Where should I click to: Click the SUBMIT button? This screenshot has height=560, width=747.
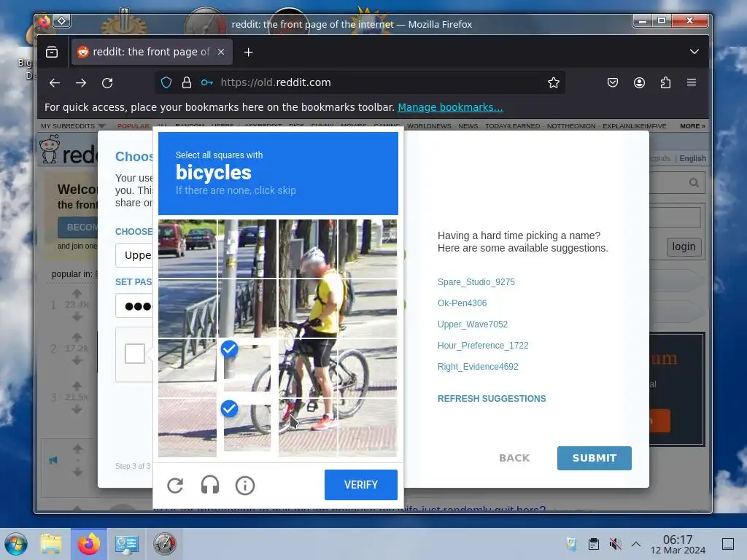pos(594,458)
